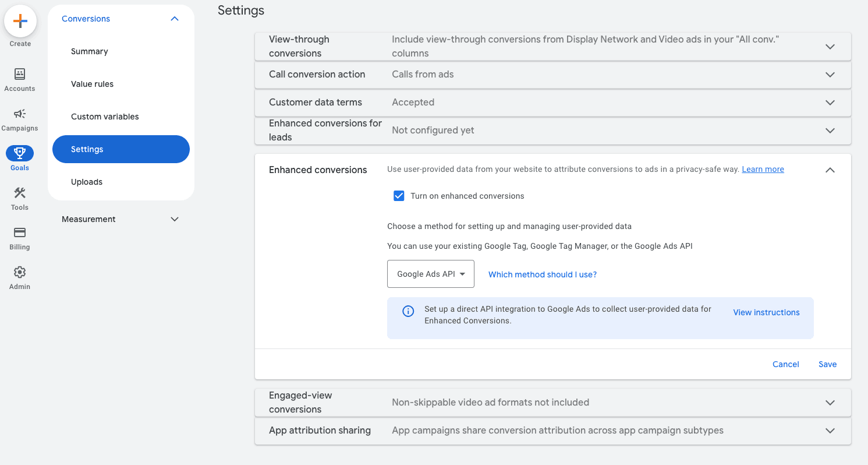This screenshot has width=868, height=465.
Task: Expand Engaged-view conversions row chevron
Action: pyautogui.click(x=830, y=403)
